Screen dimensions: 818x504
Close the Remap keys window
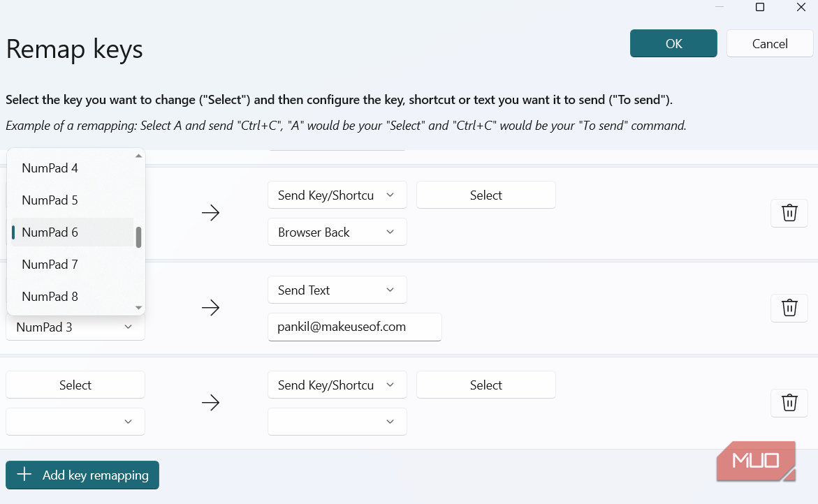(x=801, y=7)
